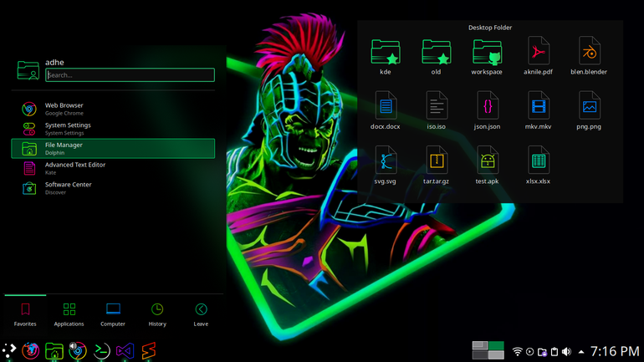Select the aknile.pdf file
This screenshot has height=362, width=644.
pos(538,56)
